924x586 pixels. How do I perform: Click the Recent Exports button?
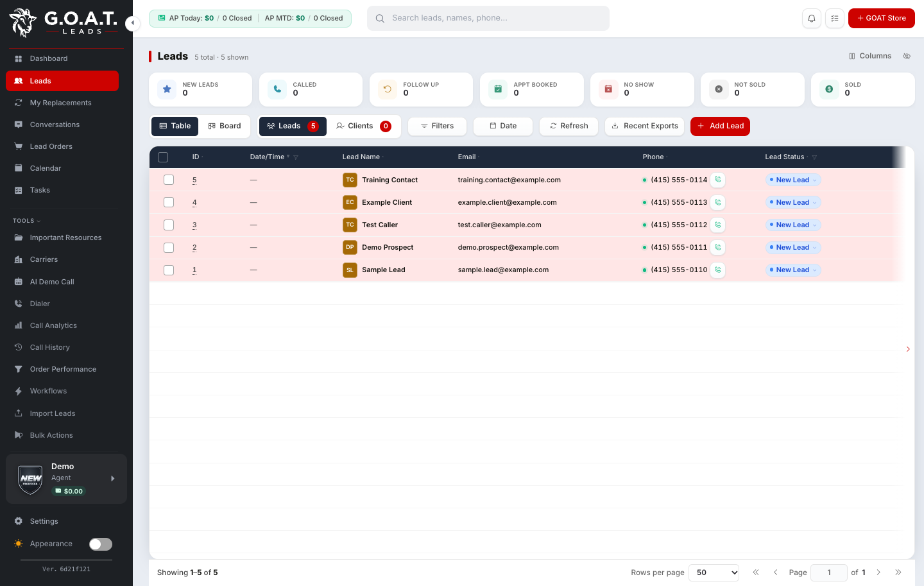click(x=644, y=126)
